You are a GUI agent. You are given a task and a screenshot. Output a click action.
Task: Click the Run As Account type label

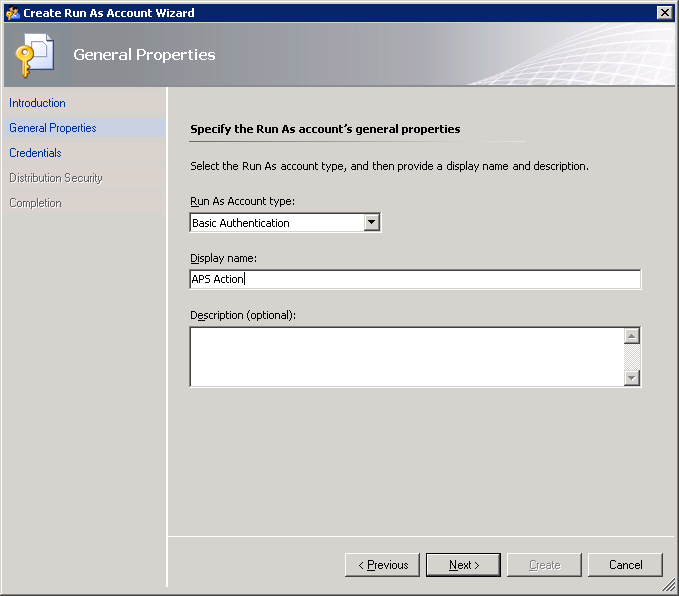point(242,201)
